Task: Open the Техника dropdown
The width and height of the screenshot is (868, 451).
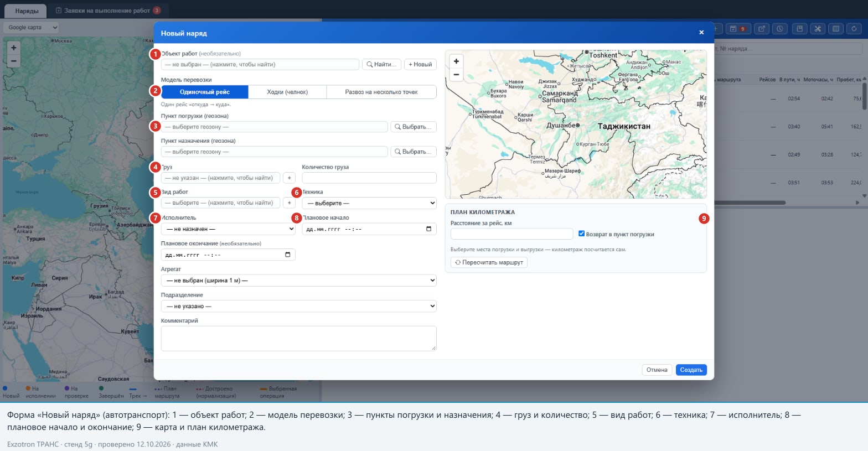Action: [369, 203]
